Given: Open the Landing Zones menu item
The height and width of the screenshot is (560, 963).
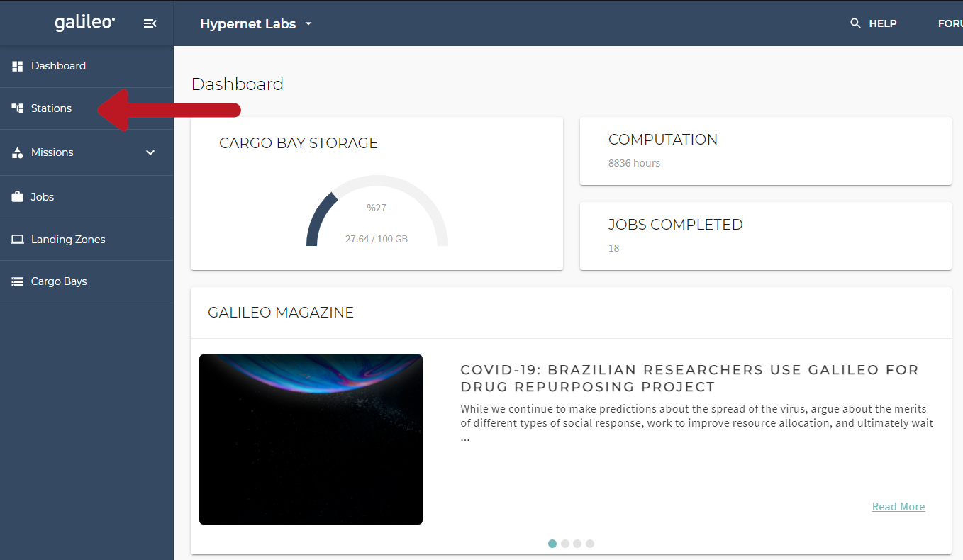Looking at the screenshot, I should (x=87, y=240).
